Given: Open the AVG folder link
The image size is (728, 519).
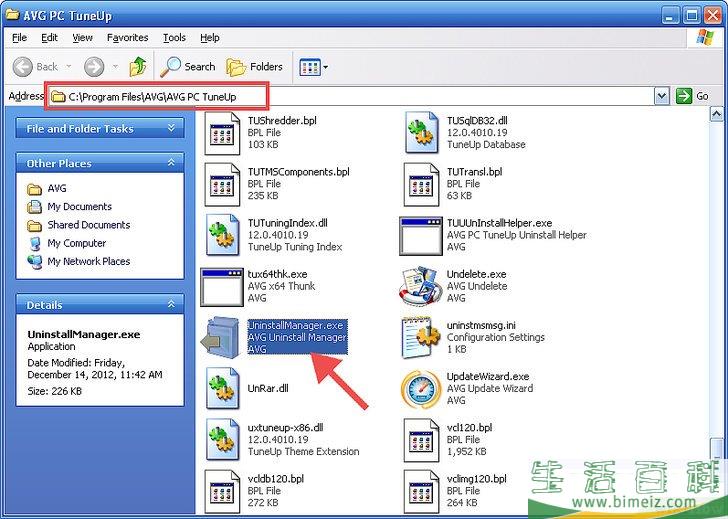Looking at the screenshot, I should tap(57, 188).
